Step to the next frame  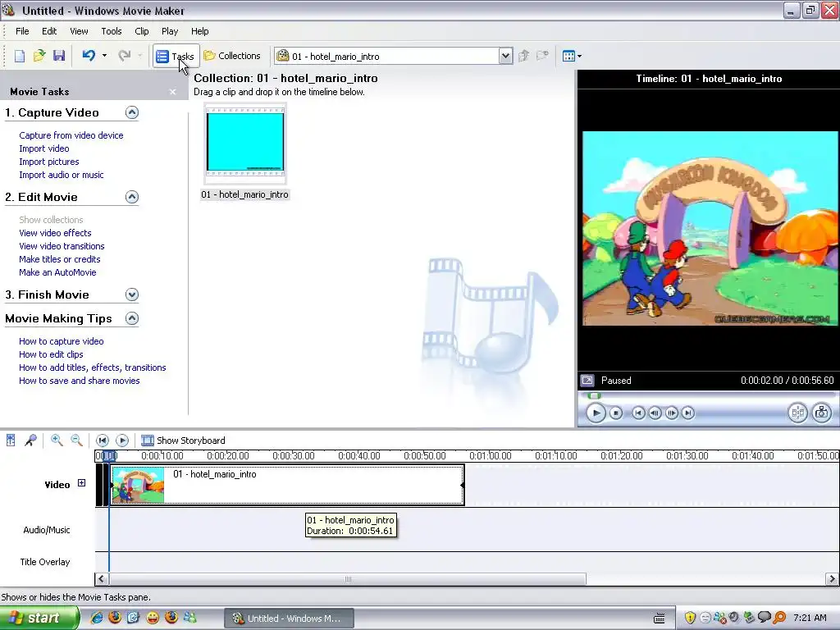click(x=671, y=413)
